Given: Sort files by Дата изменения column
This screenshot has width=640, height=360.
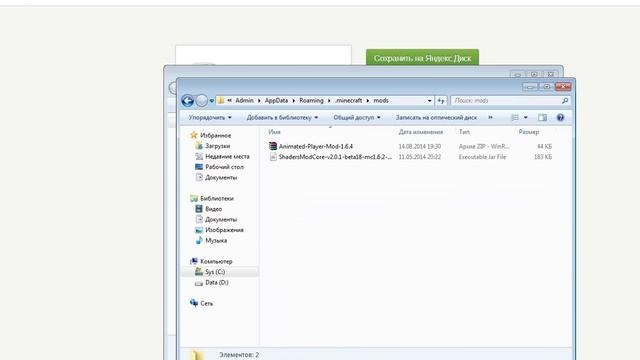Looking at the screenshot, I should pyautogui.click(x=420, y=132).
